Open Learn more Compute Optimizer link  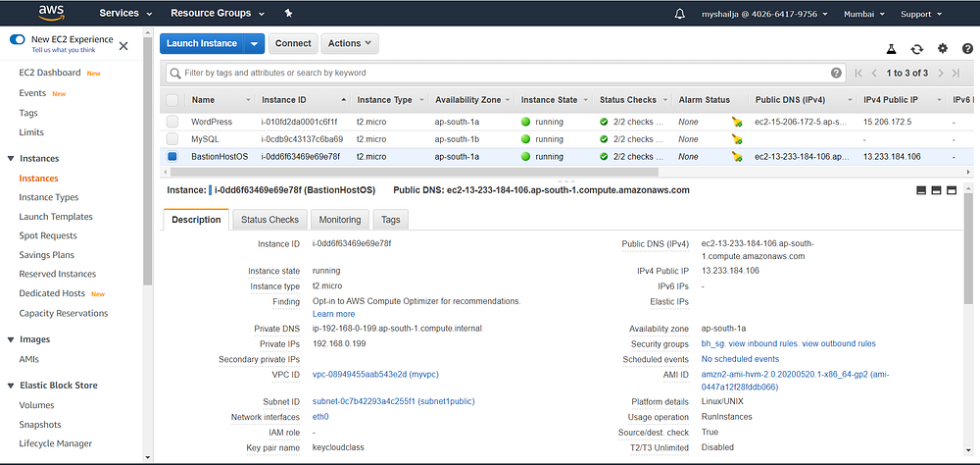pos(334,314)
